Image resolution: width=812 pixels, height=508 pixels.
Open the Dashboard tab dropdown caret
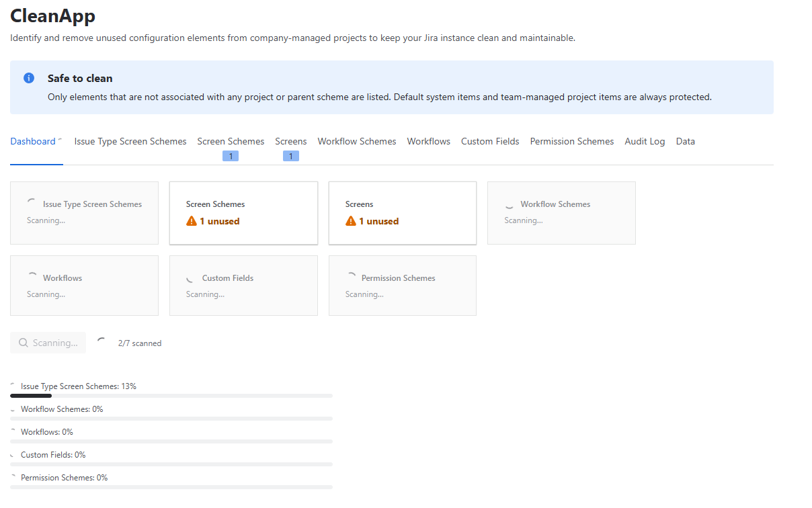point(58,140)
